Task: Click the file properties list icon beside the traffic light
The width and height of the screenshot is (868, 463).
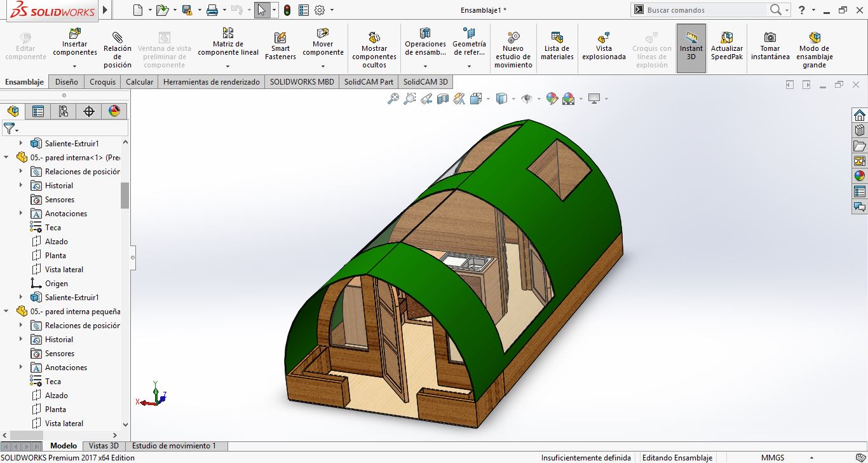Action: (304, 10)
